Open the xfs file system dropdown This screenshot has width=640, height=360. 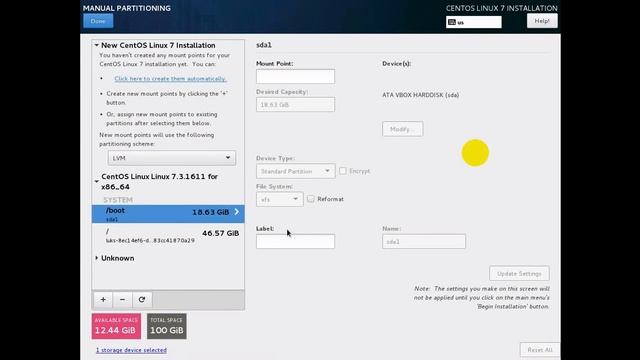280,199
